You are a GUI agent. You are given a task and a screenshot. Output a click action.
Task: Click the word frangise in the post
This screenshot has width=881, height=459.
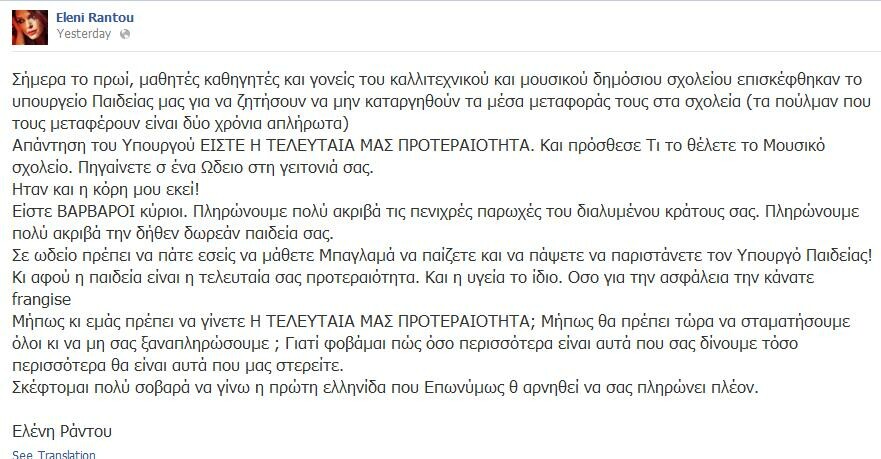pyautogui.click(x=42, y=299)
